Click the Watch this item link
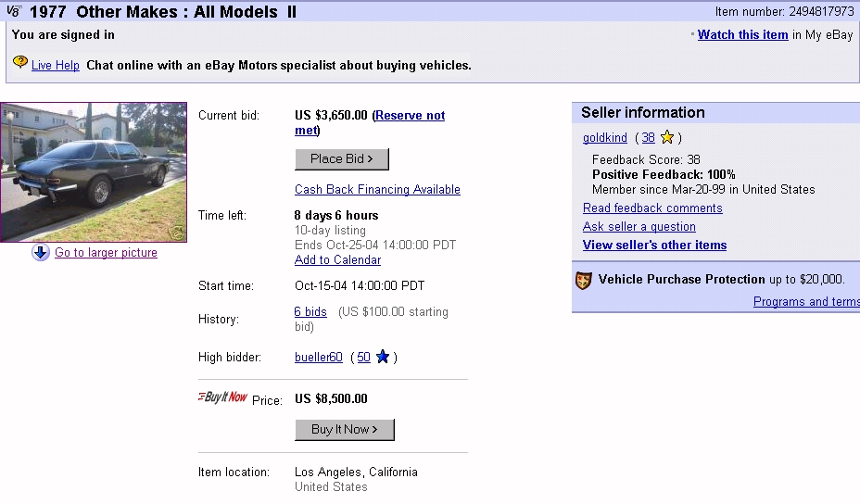The height and width of the screenshot is (504, 860). [742, 35]
